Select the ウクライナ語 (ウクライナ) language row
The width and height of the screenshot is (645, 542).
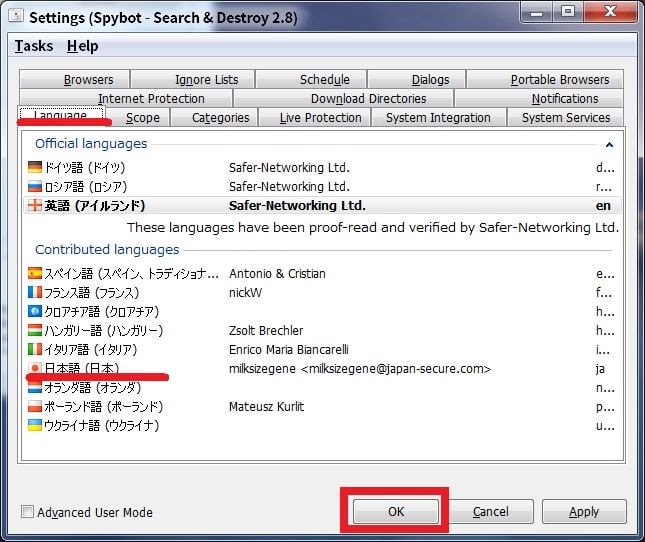tap(322, 425)
